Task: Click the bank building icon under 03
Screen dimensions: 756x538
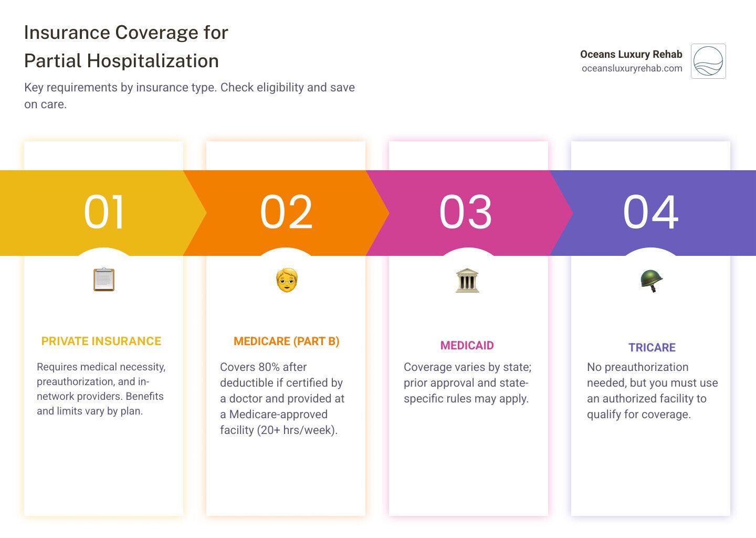Action: tap(467, 280)
